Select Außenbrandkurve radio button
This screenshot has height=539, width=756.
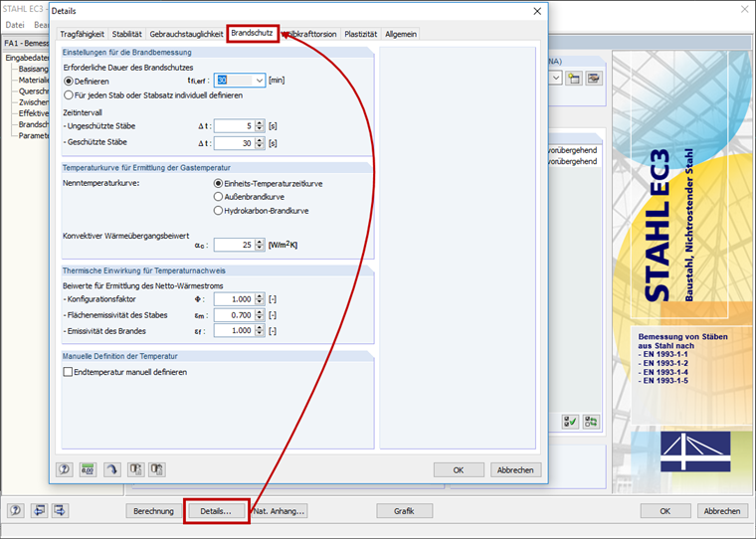coord(219,197)
